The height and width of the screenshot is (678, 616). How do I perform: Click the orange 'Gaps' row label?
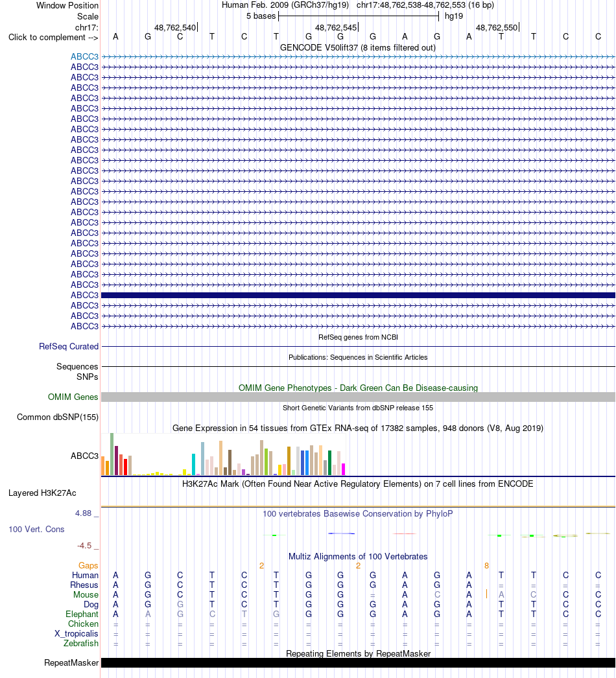tap(88, 566)
